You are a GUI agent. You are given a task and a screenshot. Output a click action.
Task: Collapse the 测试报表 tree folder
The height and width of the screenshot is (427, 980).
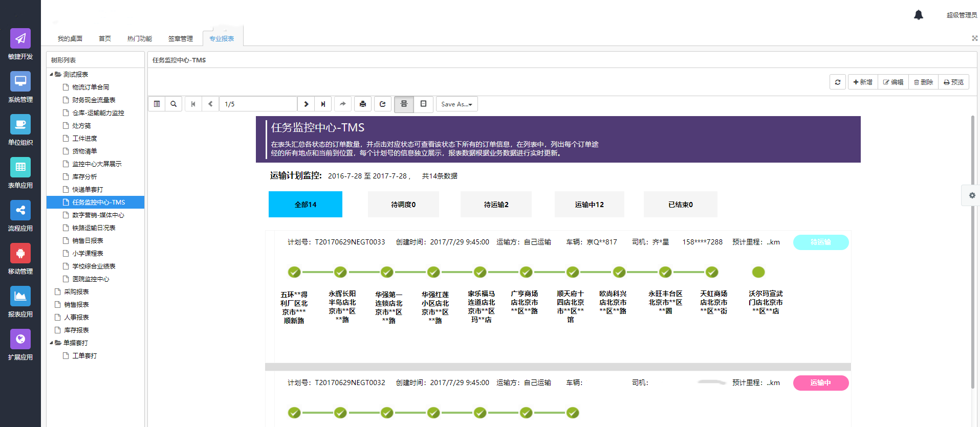point(51,74)
